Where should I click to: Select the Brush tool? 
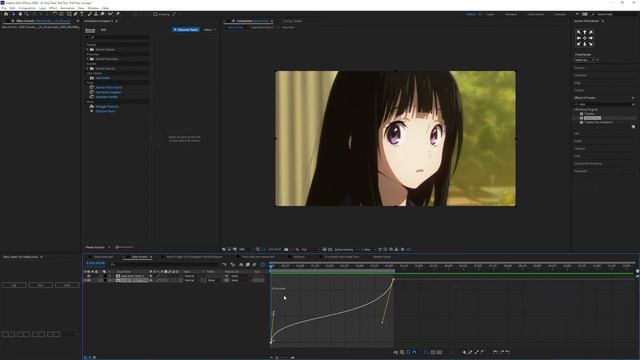pyautogui.click(x=89, y=14)
